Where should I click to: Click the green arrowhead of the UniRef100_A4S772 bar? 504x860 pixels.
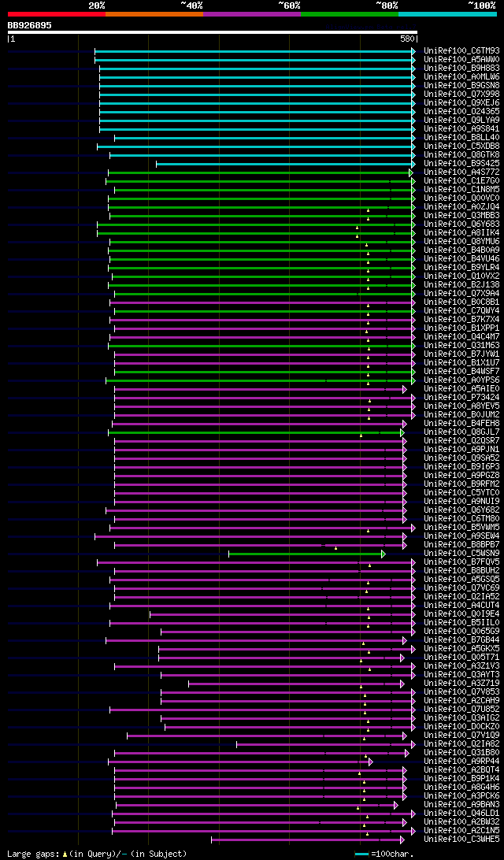click(411, 172)
